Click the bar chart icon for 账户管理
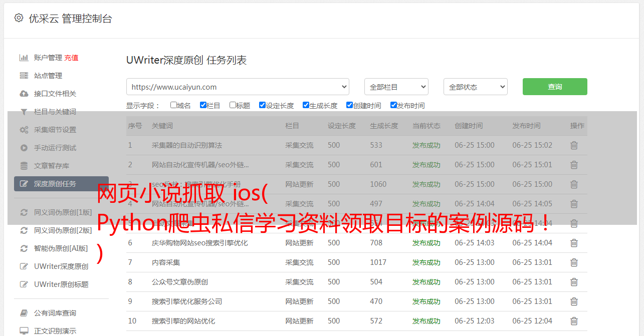 click(24, 58)
